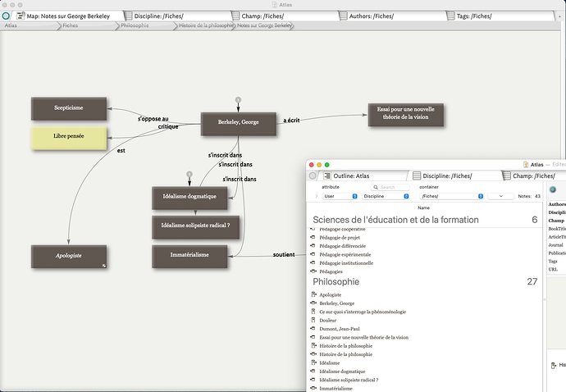Switch to the Map: Notes sur George Berkeley tab

pyautogui.click(x=67, y=16)
